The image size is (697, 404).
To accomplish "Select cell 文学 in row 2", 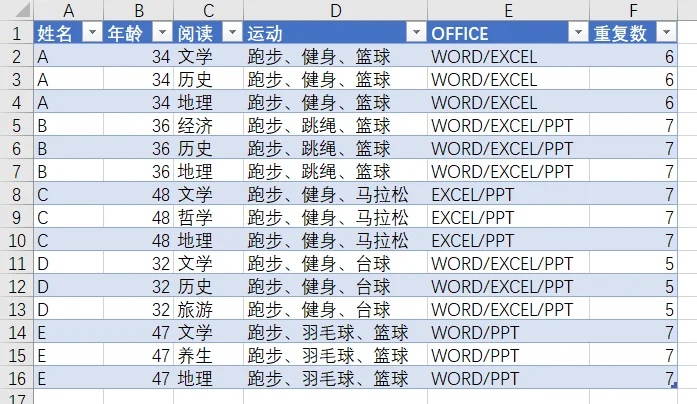I will [208, 56].
